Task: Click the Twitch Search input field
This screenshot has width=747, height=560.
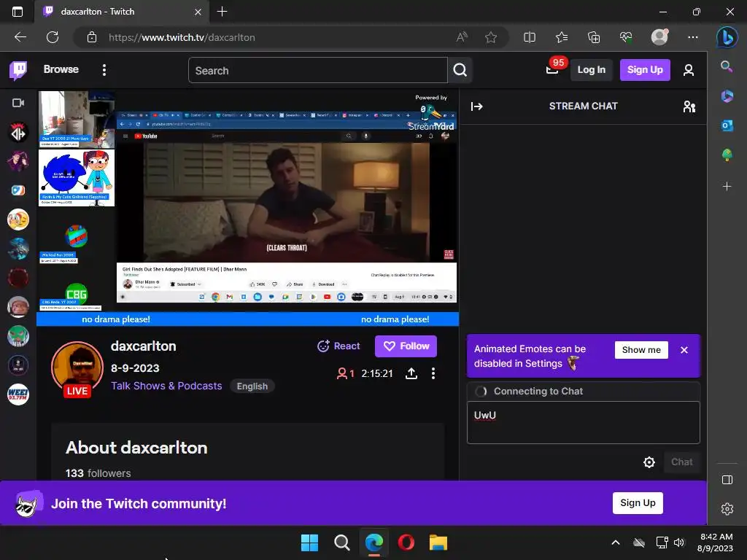Action: coord(318,71)
